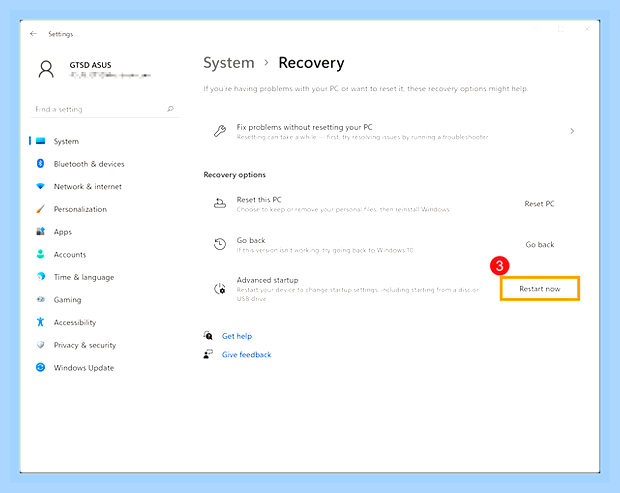Close the Settings window
The image size is (620, 493).
[x=587, y=29]
